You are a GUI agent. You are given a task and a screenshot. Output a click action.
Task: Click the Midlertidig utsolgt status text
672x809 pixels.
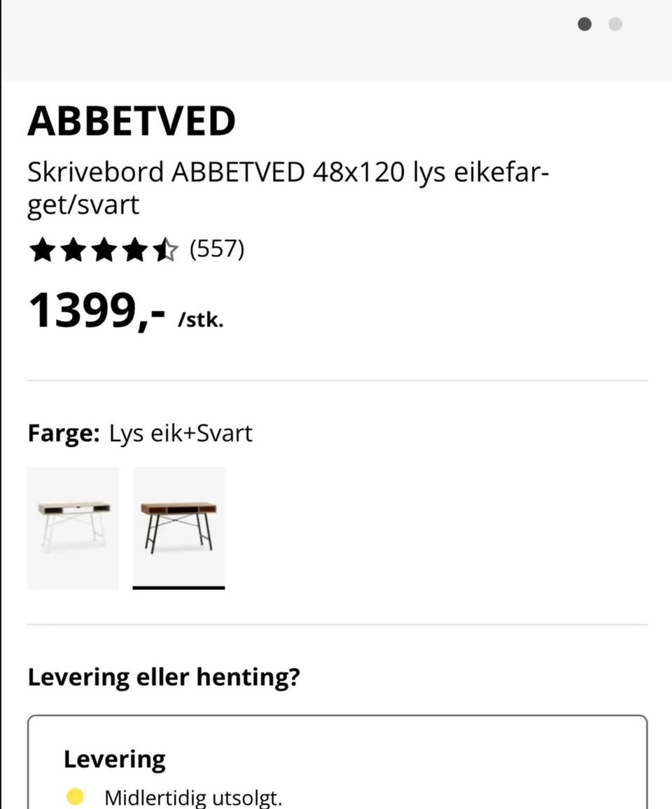point(193,798)
